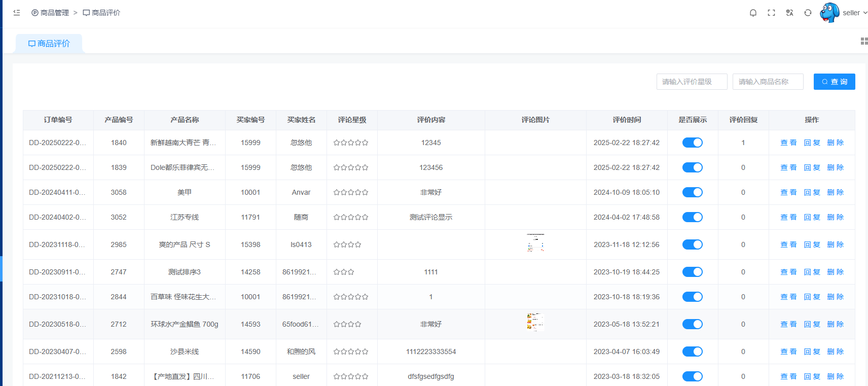
Task: Click the language translation icon
Action: point(789,13)
